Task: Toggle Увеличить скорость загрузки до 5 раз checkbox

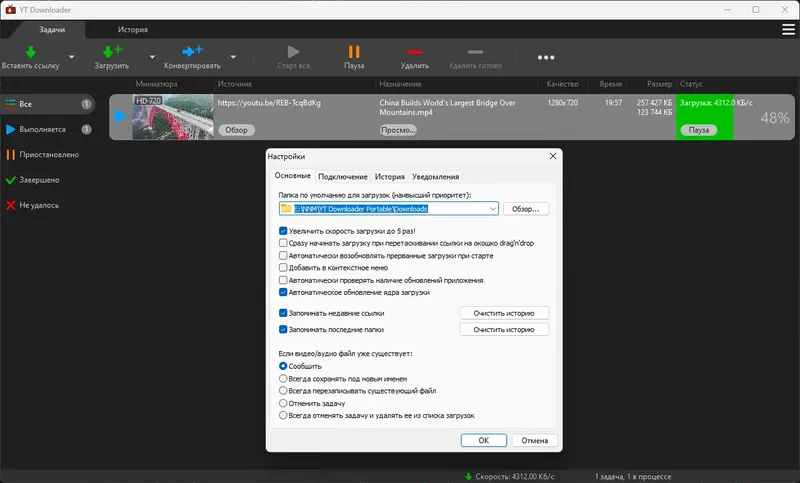Action: click(x=283, y=231)
